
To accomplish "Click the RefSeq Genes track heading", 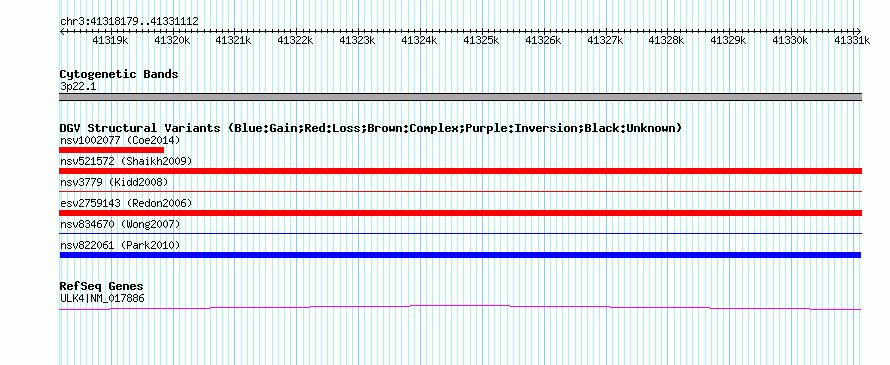I will point(102,286).
